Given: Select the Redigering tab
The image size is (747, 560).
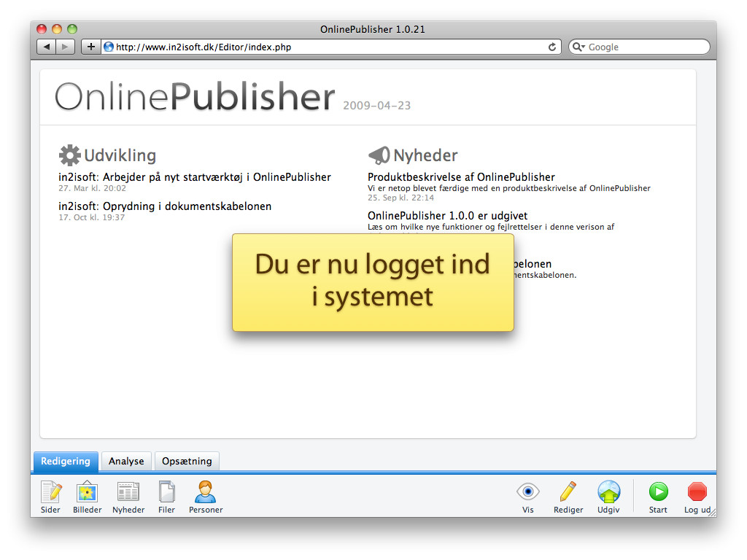Looking at the screenshot, I should [x=66, y=461].
